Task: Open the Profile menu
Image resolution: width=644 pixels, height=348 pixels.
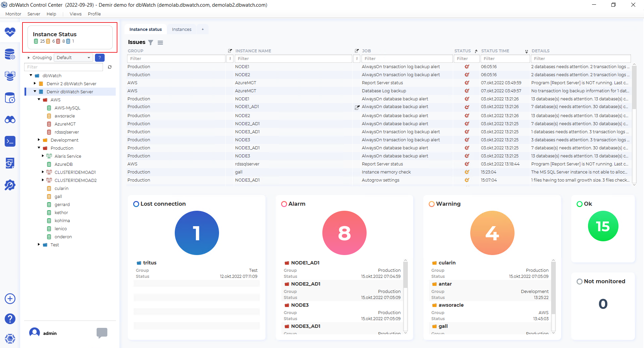Action: click(94, 14)
